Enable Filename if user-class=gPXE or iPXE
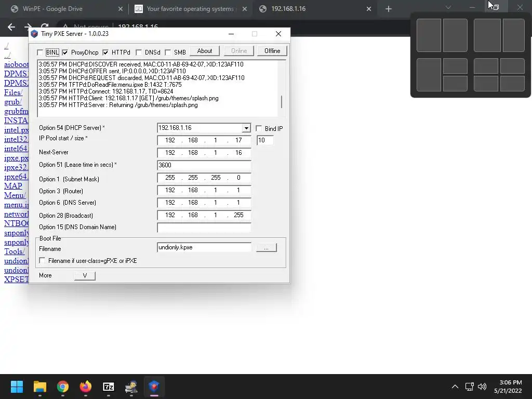Screen dimensions: 532x399 [x=42, y=260]
